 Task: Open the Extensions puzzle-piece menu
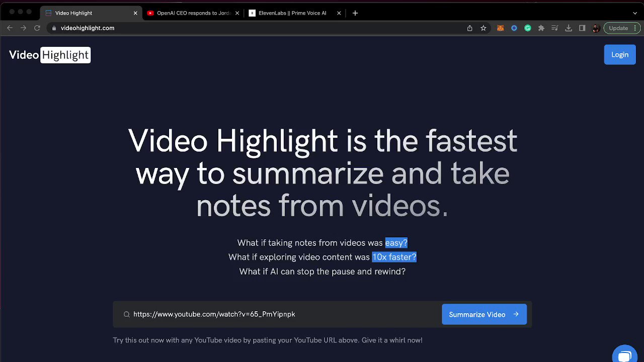[x=541, y=28]
